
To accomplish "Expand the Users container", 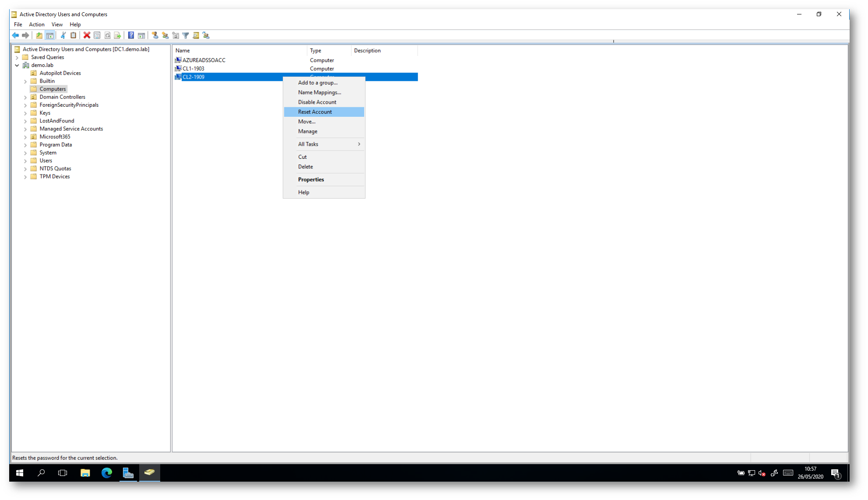I will pos(25,161).
